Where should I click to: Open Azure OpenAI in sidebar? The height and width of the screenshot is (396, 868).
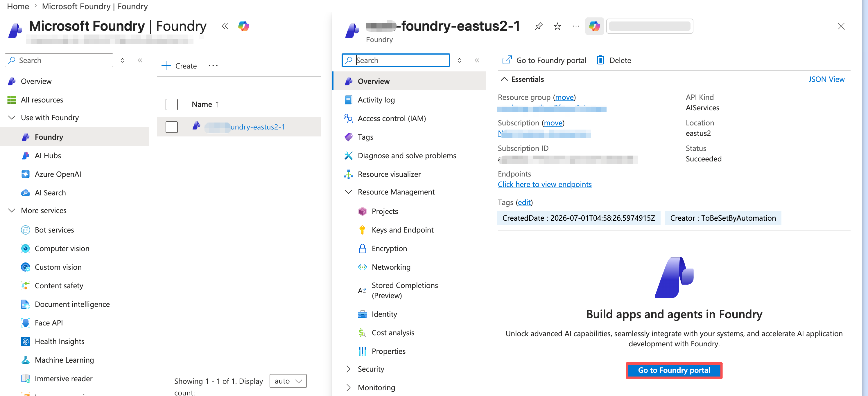pos(58,174)
